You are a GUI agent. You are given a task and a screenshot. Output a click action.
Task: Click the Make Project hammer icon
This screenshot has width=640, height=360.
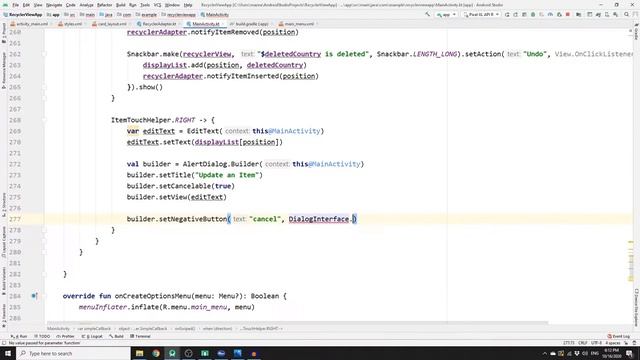(x=428, y=15)
